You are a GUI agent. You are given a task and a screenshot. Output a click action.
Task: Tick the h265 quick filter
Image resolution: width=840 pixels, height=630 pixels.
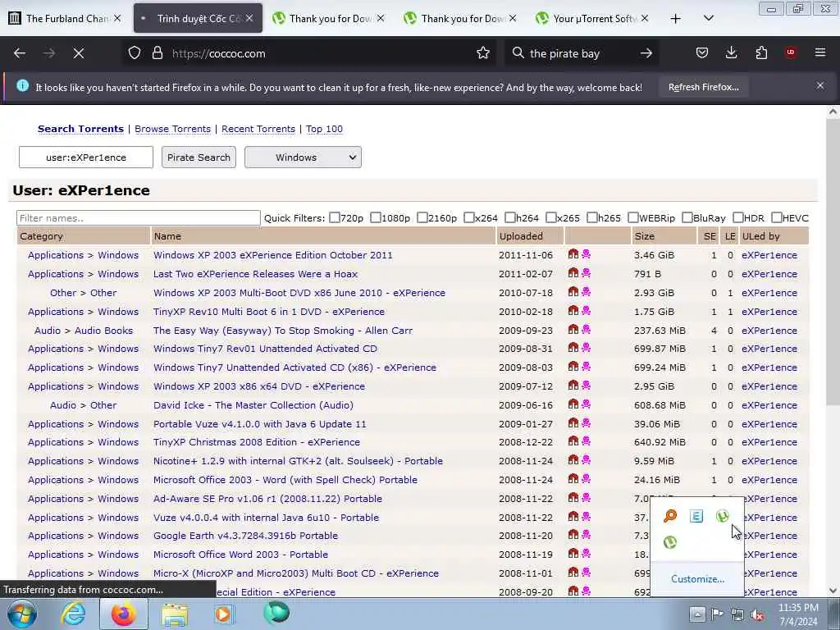pos(592,217)
